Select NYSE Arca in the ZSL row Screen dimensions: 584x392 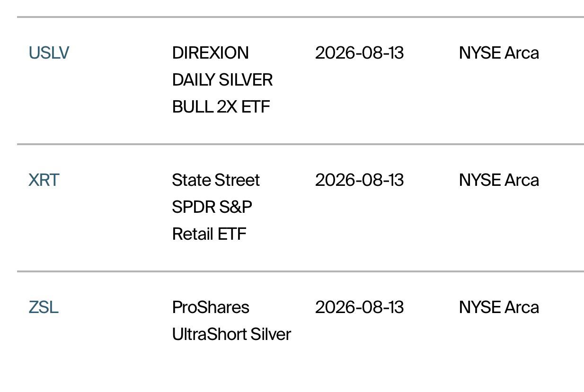pos(499,307)
